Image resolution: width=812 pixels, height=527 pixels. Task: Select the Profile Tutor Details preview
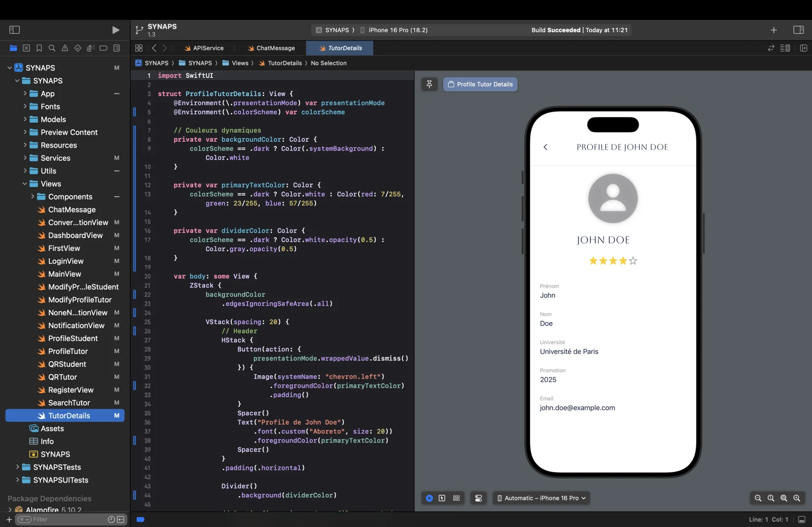pyautogui.click(x=480, y=84)
